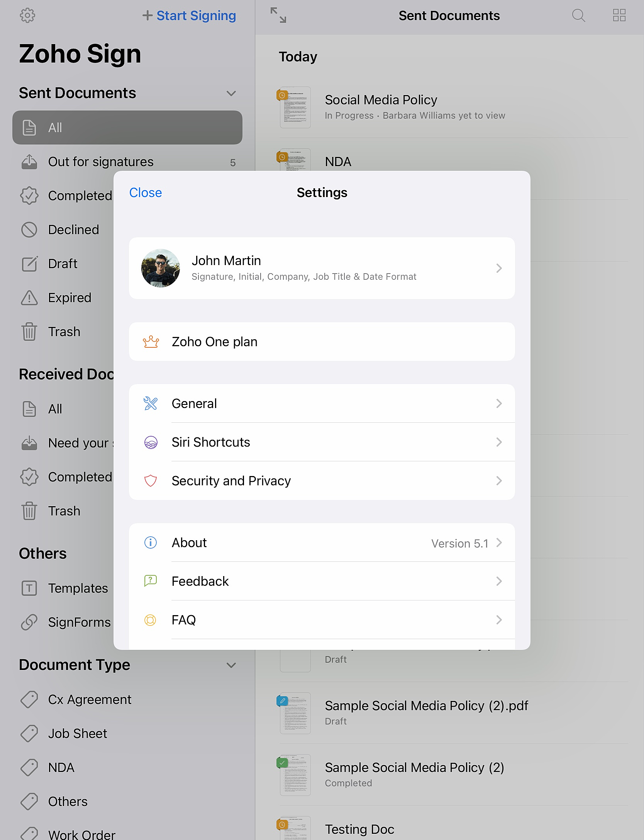Click the Expired warning triangle icon

coord(29,298)
